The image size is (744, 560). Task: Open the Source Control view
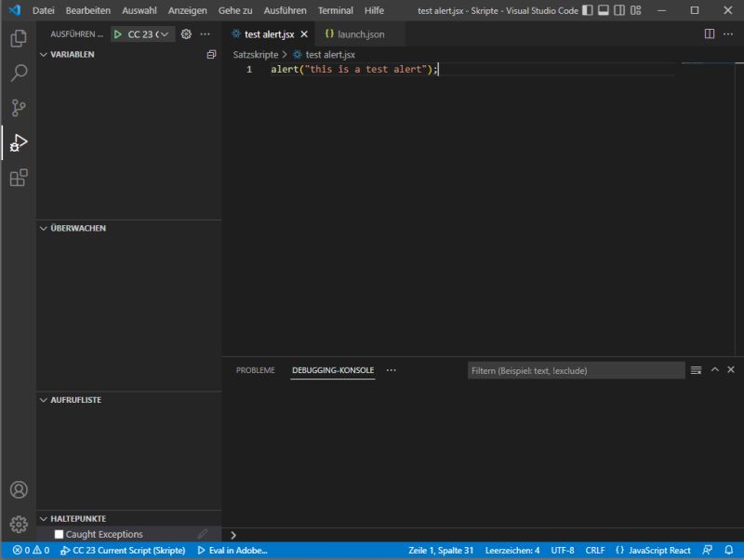coord(19,108)
